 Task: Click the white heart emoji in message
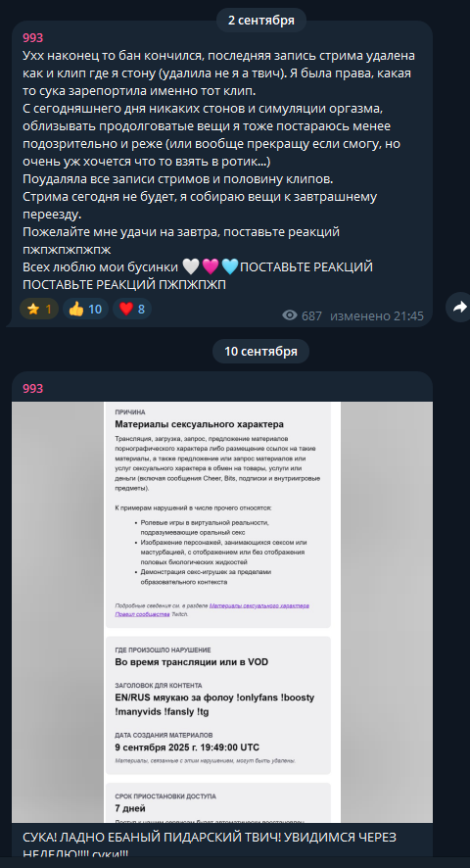coord(190,266)
